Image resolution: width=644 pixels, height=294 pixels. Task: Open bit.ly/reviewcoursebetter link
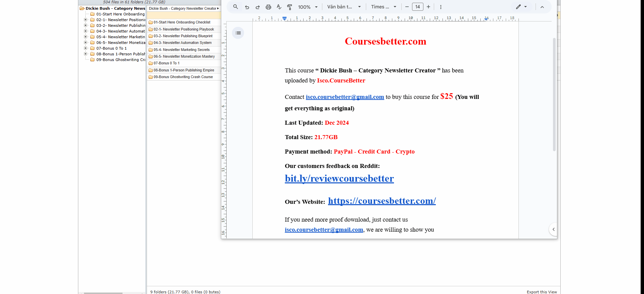[339, 178]
